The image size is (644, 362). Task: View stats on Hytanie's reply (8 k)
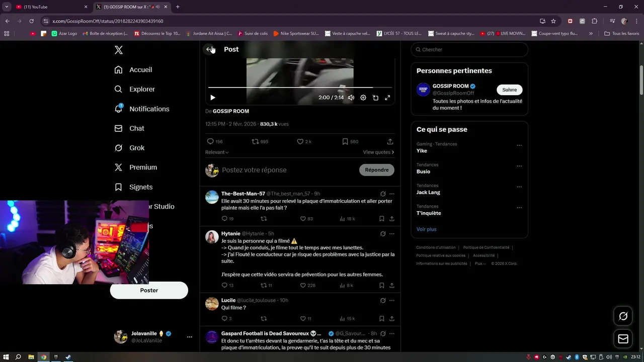coord(347,286)
